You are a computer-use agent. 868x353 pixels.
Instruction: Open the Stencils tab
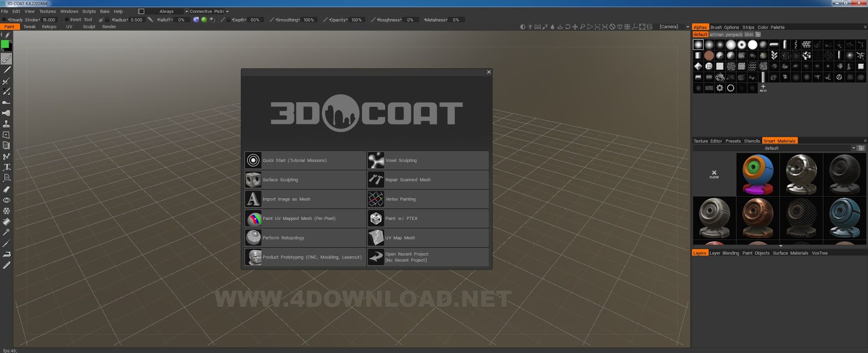pos(752,141)
